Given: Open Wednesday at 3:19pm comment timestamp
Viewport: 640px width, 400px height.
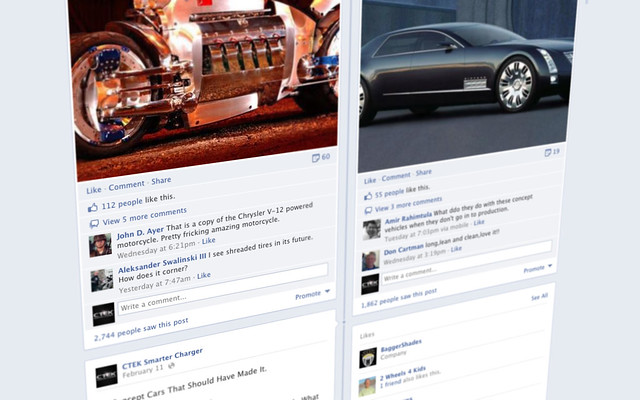Looking at the screenshot, I should click(415, 257).
